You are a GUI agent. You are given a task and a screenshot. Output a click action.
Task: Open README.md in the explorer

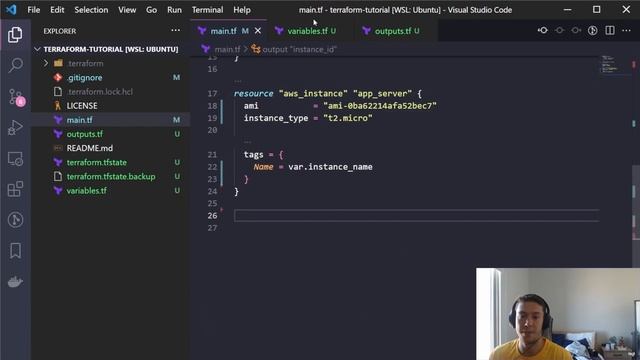coord(111,148)
